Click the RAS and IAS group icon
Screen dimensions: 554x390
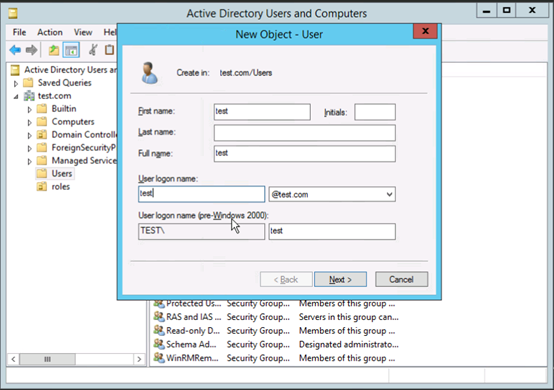tap(159, 317)
